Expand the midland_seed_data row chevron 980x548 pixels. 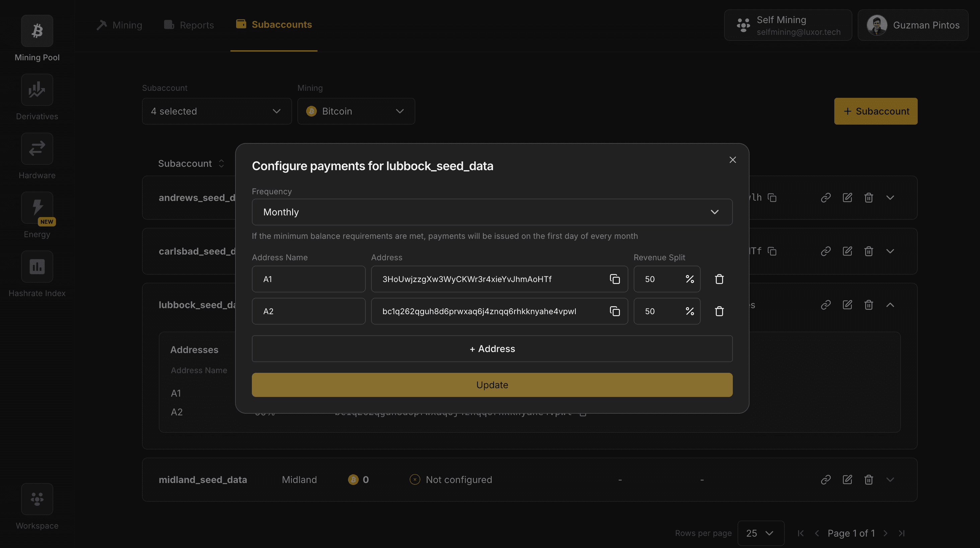pos(890,480)
